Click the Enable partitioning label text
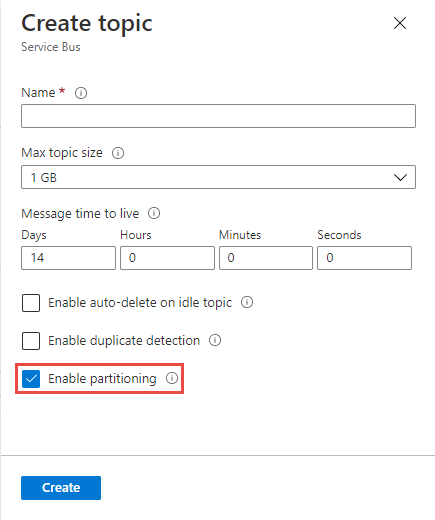Viewport: 435px width, 520px height. tap(102, 379)
